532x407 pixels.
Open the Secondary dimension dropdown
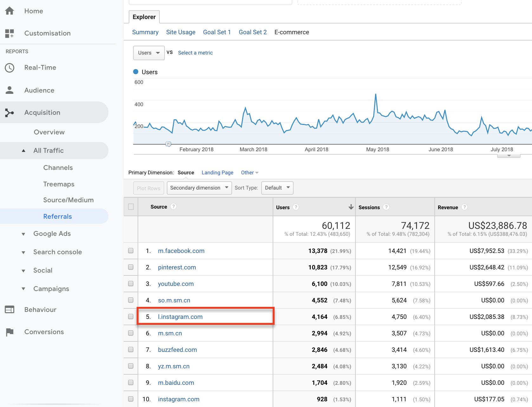coord(199,188)
